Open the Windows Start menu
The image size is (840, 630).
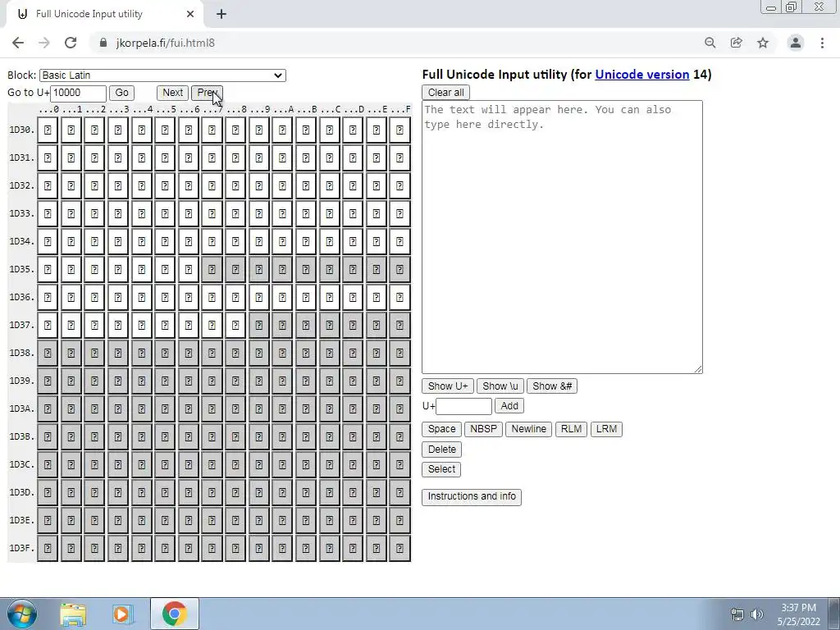[22, 614]
